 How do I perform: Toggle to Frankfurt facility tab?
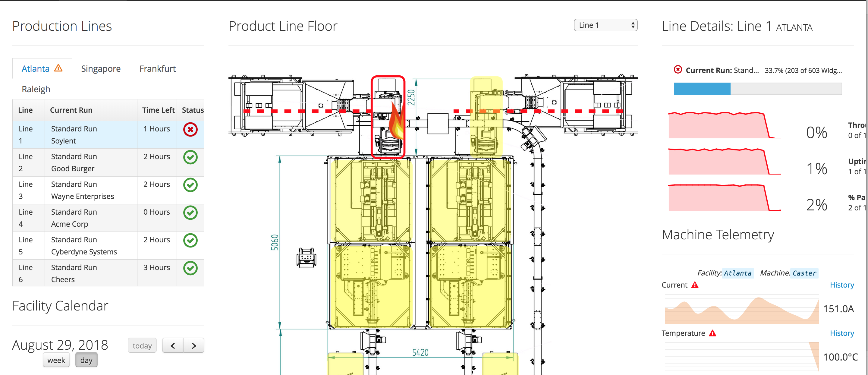click(157, 68)
